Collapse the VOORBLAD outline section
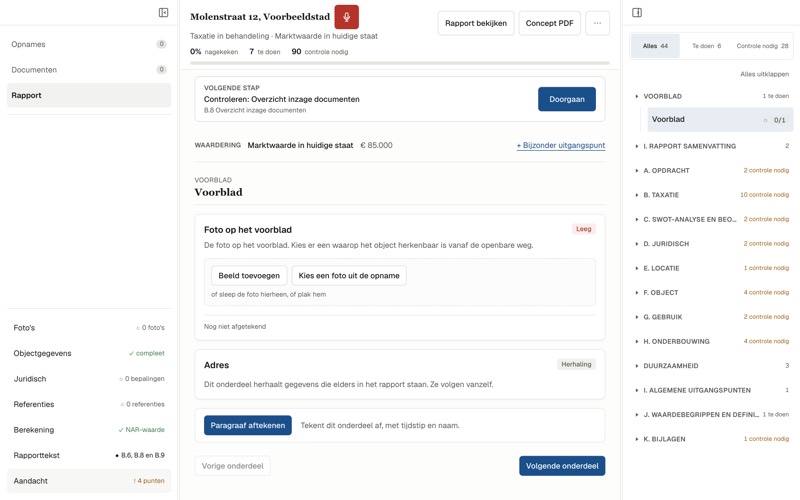The image size is (800, 500). 712,96
